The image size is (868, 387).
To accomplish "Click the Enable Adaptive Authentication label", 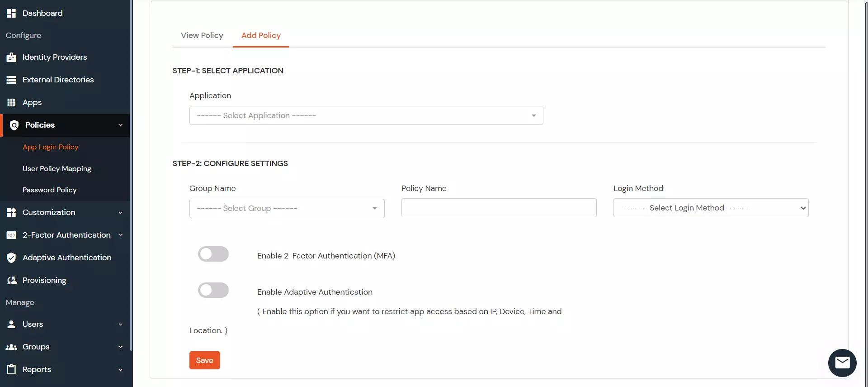I will click(x=315, y=292).
